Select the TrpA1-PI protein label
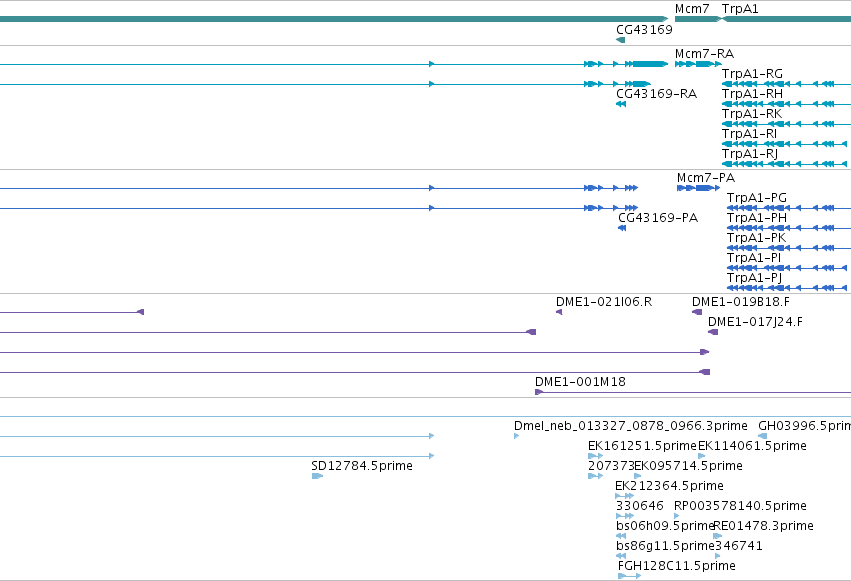The height and width of the screenshot is (581, 851). [754, 258]
